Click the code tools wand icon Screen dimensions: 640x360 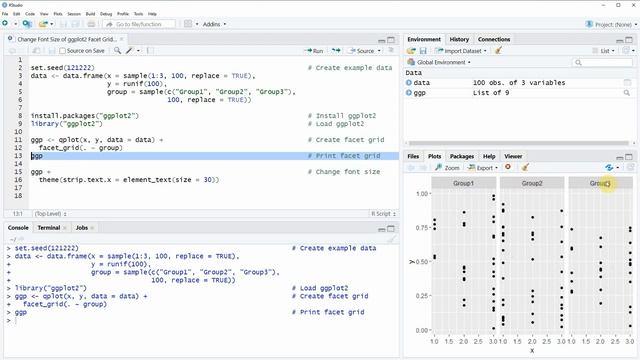tap(129, 50)
